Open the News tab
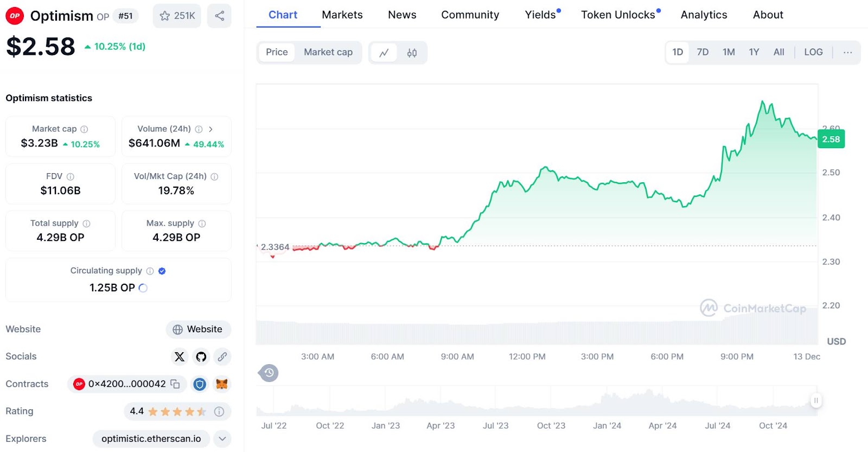Screen dimensions: 868x452 point(402,15)
